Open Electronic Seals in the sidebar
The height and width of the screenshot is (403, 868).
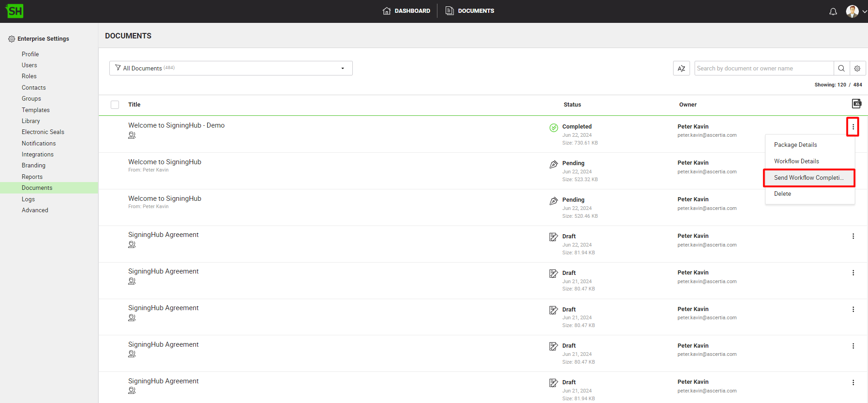click(43, 132)
